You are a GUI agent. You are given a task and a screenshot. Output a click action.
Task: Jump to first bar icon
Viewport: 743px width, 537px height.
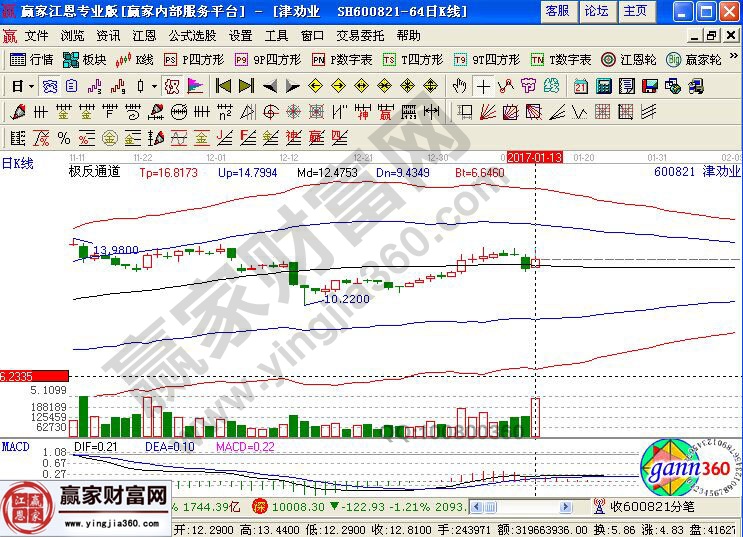pos(223,86)
